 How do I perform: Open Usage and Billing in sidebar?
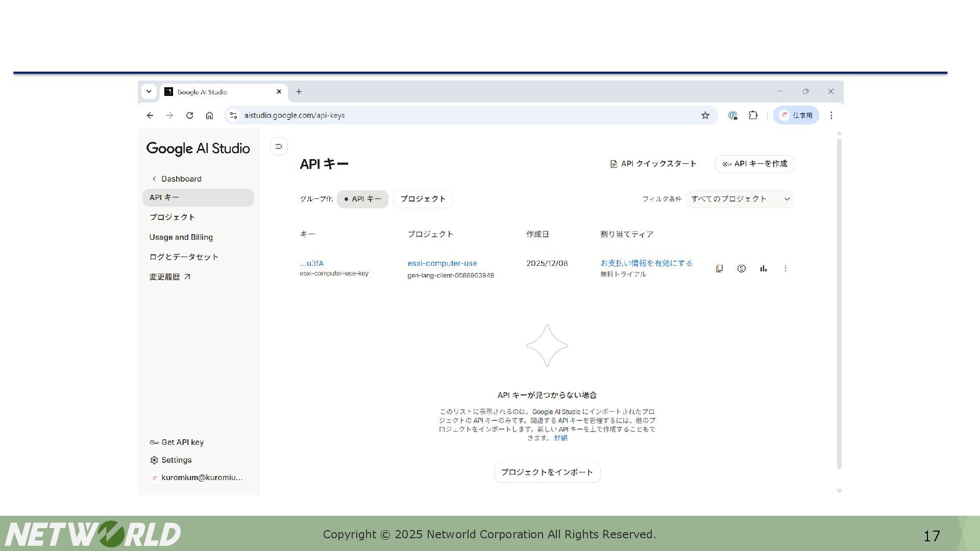[x=181, y=237]
